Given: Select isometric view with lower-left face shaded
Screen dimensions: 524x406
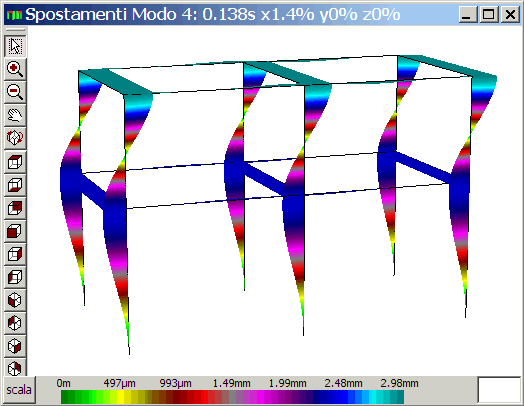Looking at the screenshot, I should click(x=15, y=300).
